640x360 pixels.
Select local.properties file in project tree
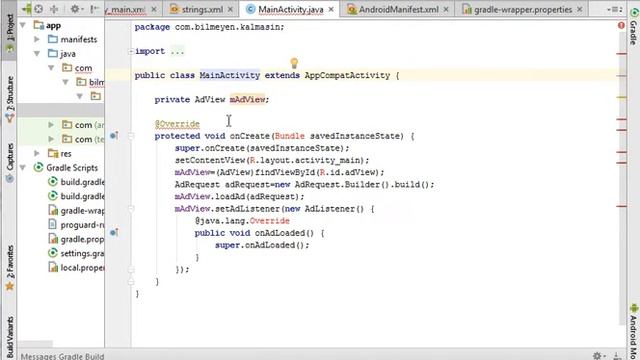(76, 268)
